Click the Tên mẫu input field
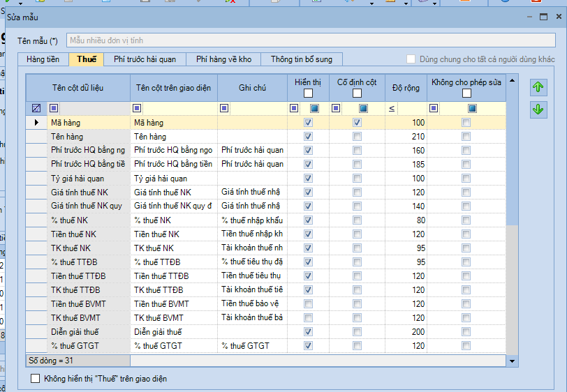The width and height of the screenshot is (567, 392). point(311,40)
